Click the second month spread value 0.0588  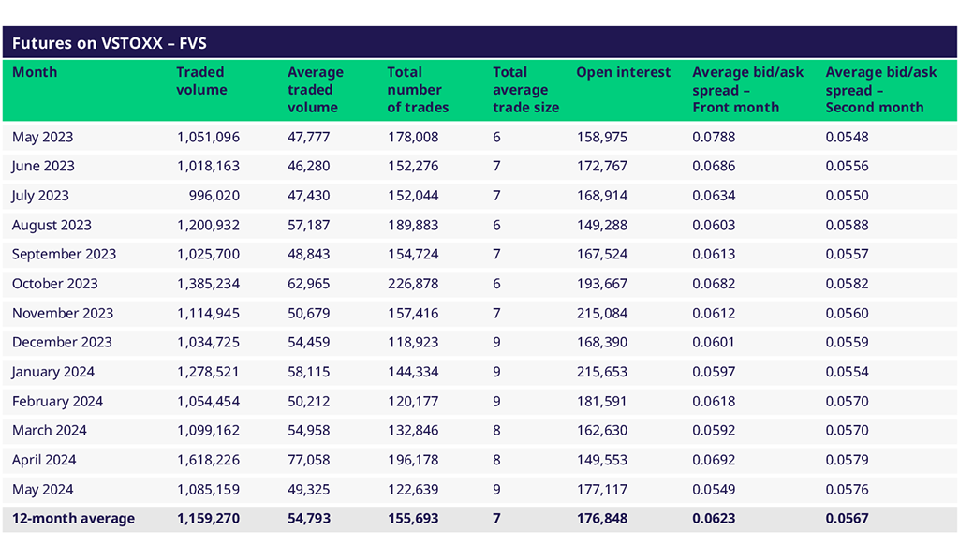tap(847, 225)
